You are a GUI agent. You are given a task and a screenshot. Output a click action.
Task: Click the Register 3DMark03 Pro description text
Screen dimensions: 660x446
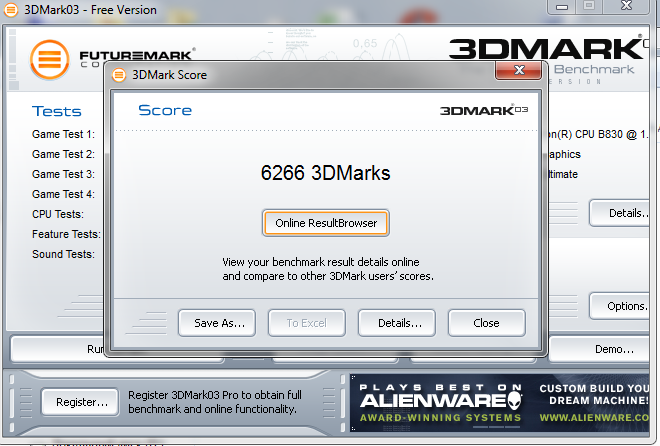(215, 402)
